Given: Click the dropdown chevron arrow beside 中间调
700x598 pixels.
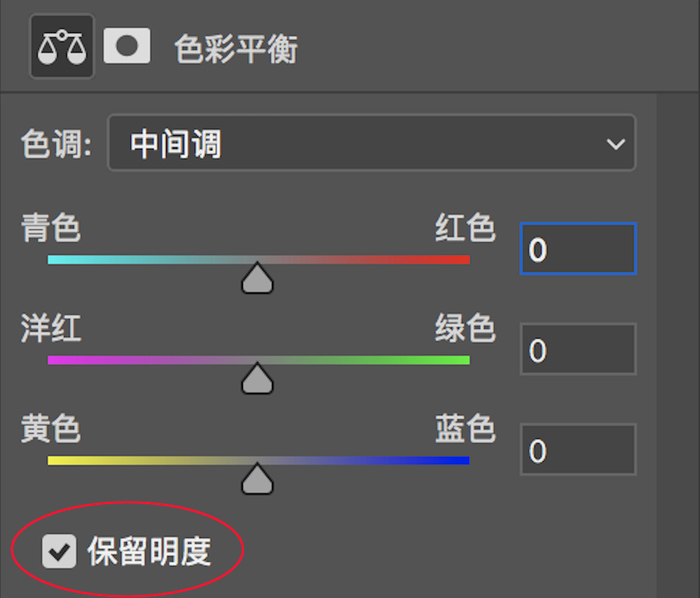Looking at the screenshot, I should click(x=616, y=144).
